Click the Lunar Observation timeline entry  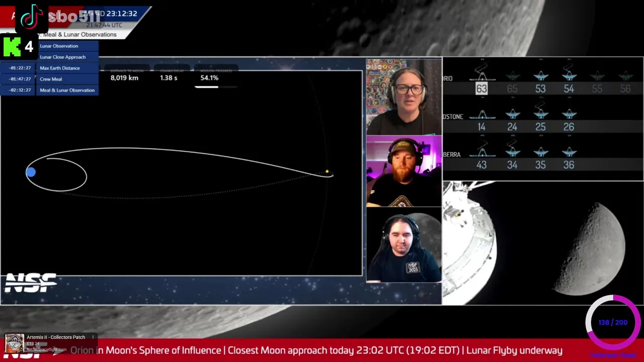tap(67, 46)
